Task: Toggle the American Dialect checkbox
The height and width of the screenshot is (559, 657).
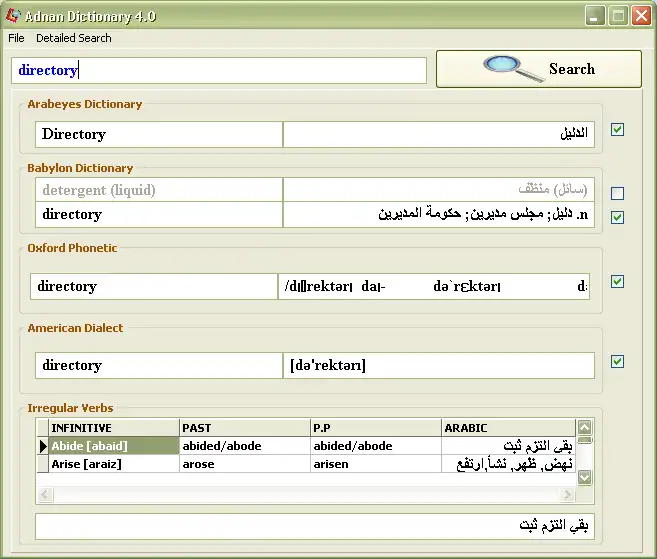Action: [x=617, y=362]
